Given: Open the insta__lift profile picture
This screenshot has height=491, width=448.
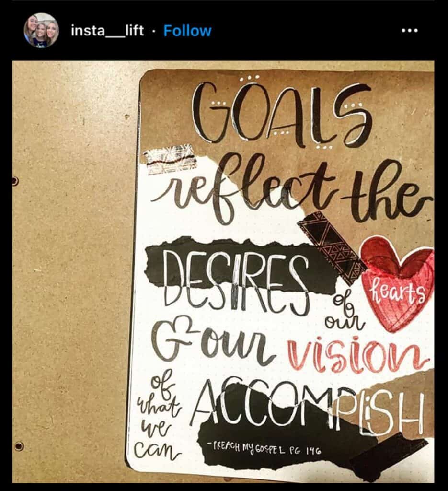Looking at the screenshot, I should [x=41, y=30].
